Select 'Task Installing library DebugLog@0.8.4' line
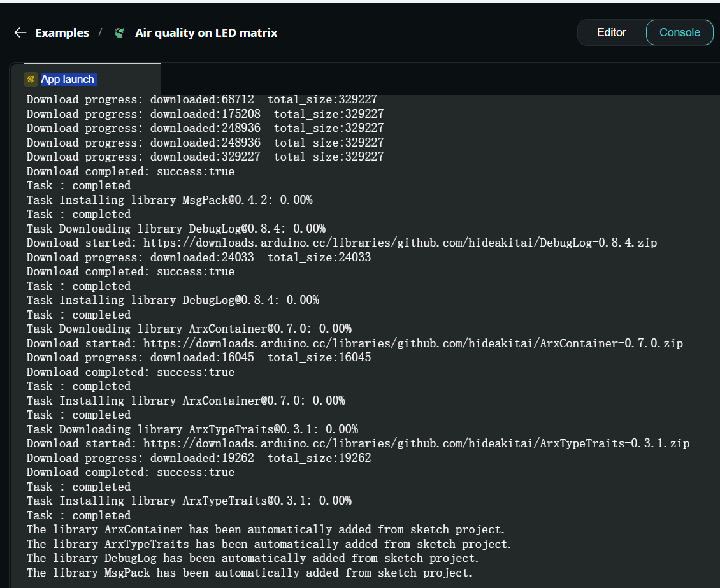Screen dimensions: 720x588 coord(173,300)
